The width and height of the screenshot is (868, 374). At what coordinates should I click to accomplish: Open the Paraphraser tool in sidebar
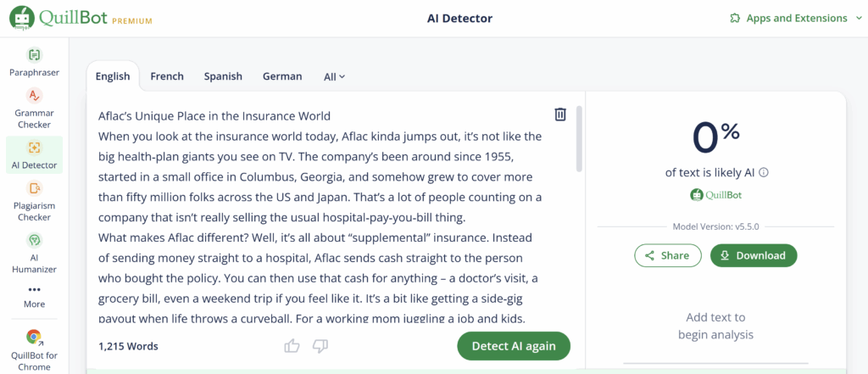coord(34,62)
